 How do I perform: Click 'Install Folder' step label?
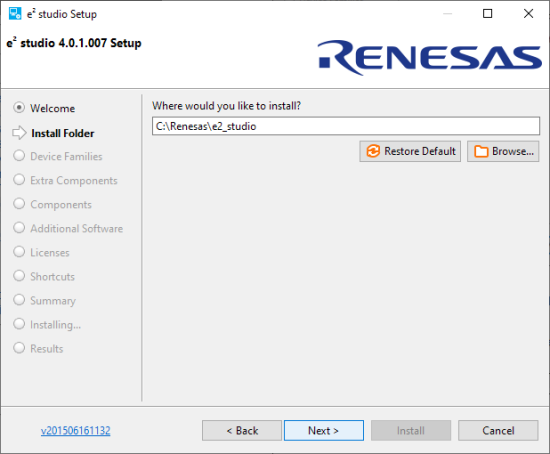pos(63,133)
